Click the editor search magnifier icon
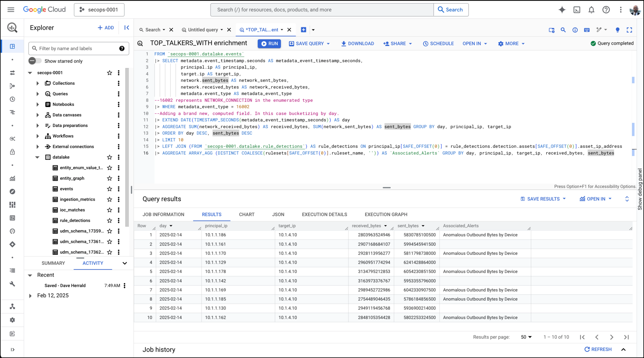This screenshot has height=358, width=644. tap(563, 30)
